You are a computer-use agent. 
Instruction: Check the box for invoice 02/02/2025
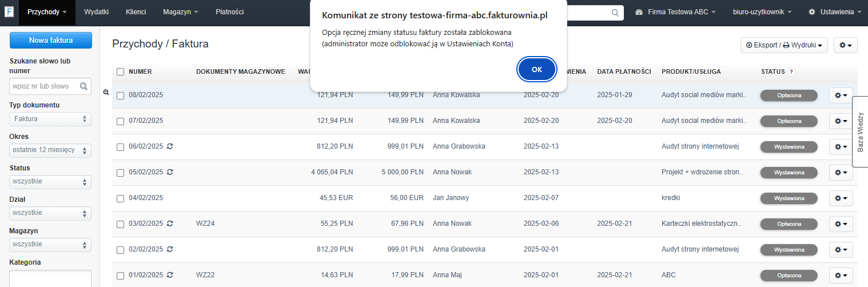pos(120,250)
